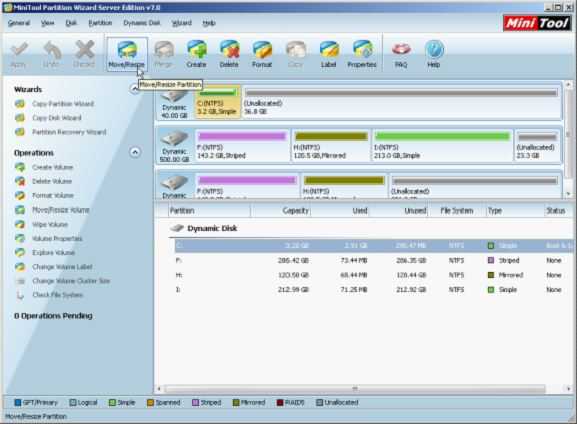Sort by the Used column header

340,211
